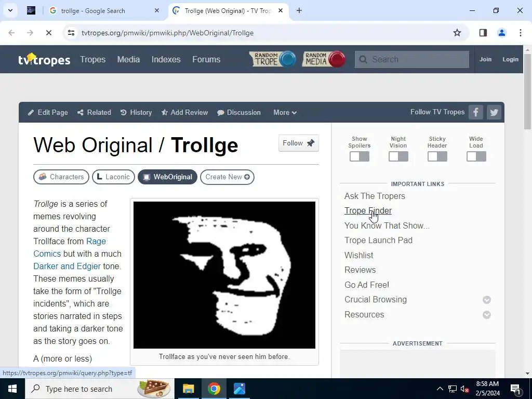Select the Laconic subpage tab
Viewport: 532px width, 399px height.
113,177
